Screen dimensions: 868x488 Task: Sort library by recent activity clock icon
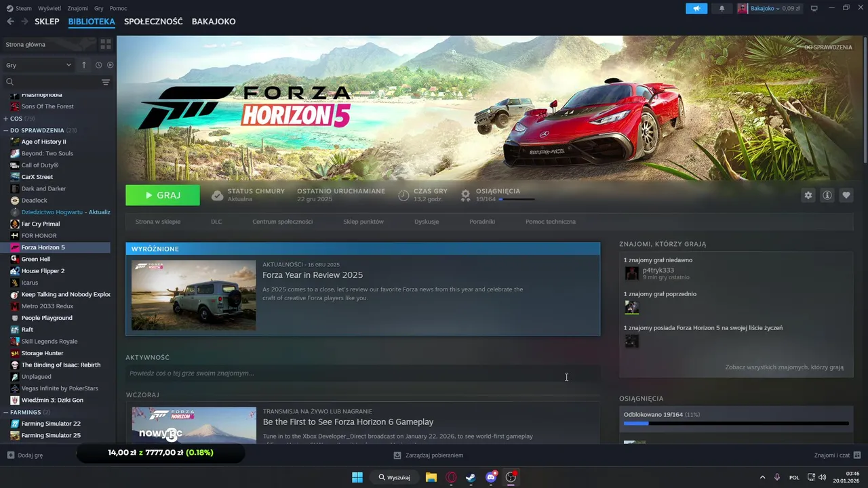pos(98,65)
